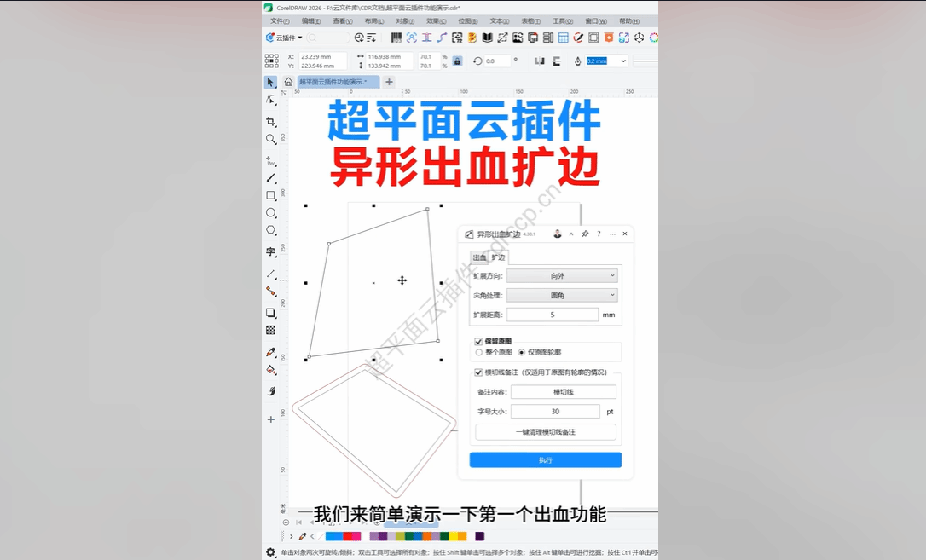Select the Ellipse tool
This screenshot has height=560, width=926.
(x=270, y=212)
